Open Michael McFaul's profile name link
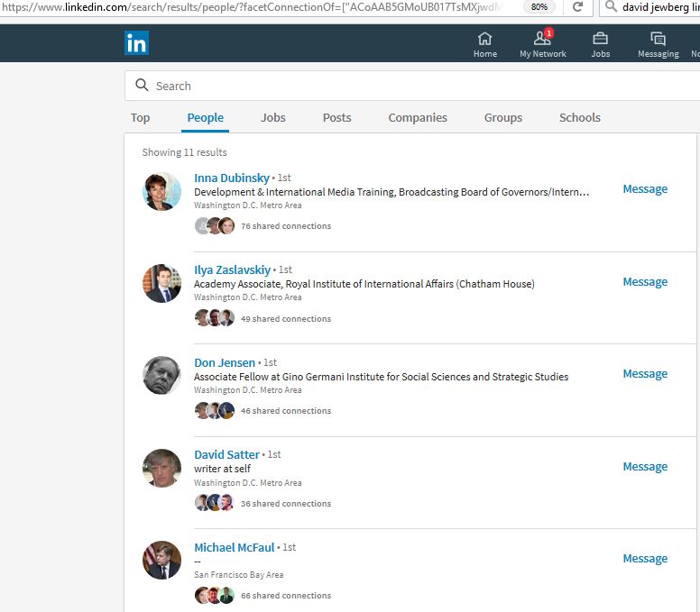Screen dimensions: 700x612 [235, 547]
